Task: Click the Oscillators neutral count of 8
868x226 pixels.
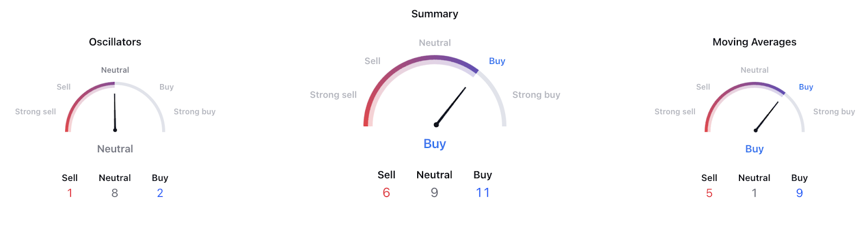Action: tap(115, 193)
